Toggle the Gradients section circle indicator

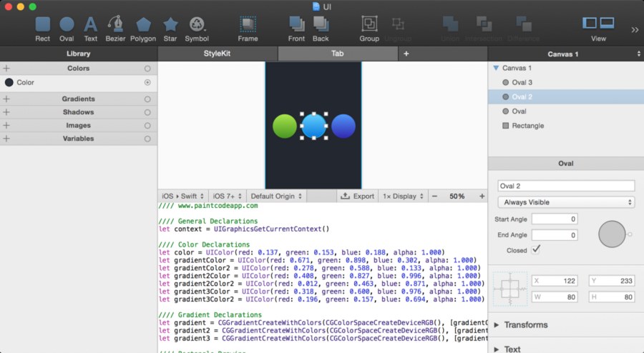(147, 99)
